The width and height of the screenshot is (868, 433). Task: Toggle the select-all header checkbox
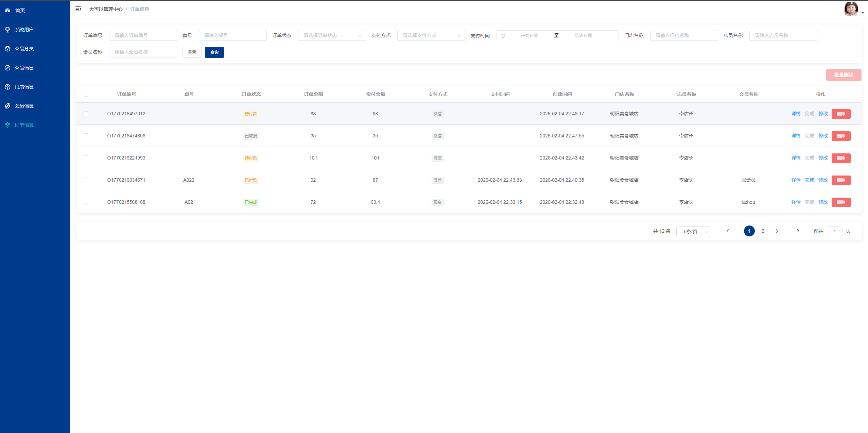tap(86, 94)
